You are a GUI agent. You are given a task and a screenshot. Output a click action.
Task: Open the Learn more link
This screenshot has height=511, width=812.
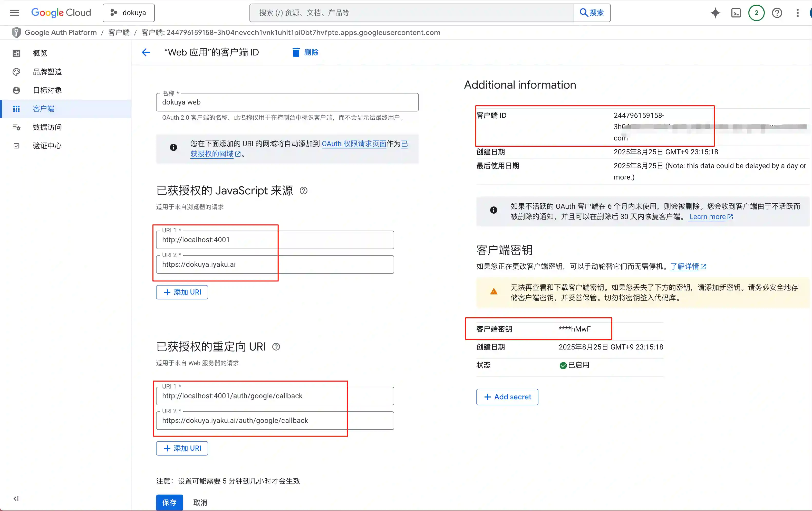coord(707,216)
